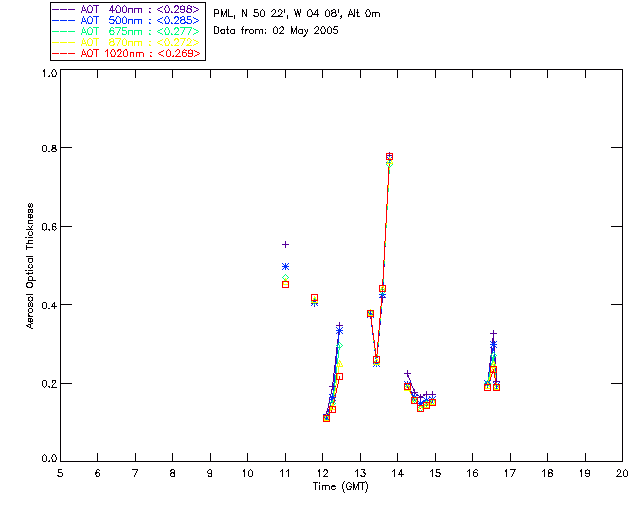Click the blue asterisk marker at 11 GMT

tap(286, 267)
